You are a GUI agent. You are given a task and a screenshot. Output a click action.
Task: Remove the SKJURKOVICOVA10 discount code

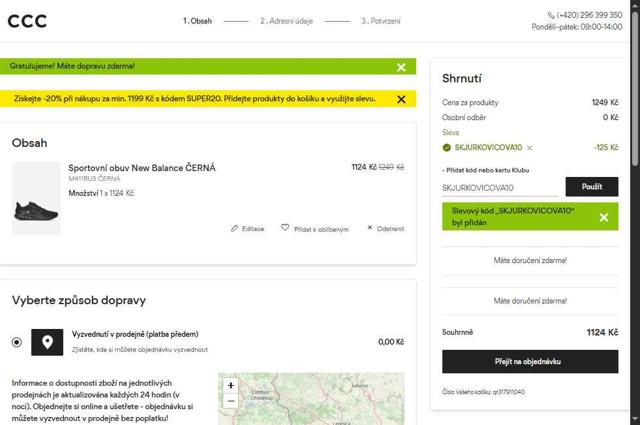click(x=529, y=148)
